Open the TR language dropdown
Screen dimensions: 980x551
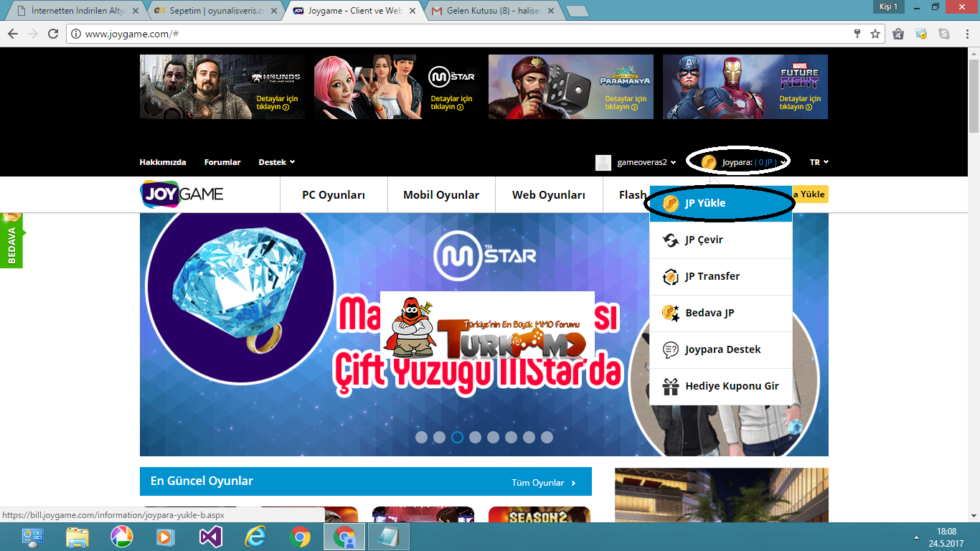(x=819, y=162)
